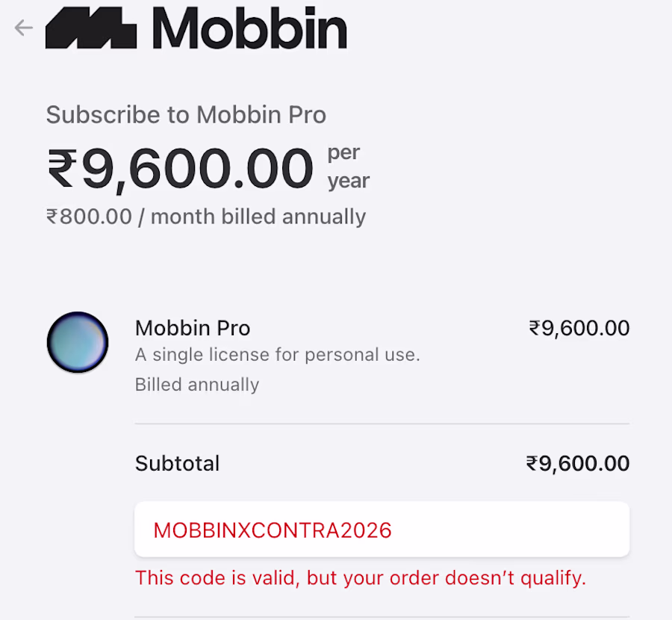Image resolution: width=672 pixels, height=620 pixels.
Task: Click the word "per" beside the price
Action: 343,152
